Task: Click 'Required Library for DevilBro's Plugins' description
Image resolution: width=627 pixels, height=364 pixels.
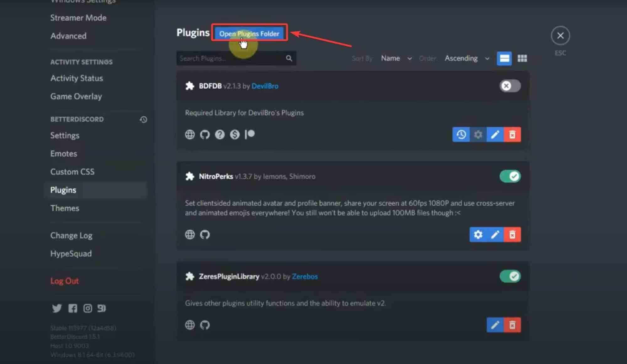Action: point(244,113)
